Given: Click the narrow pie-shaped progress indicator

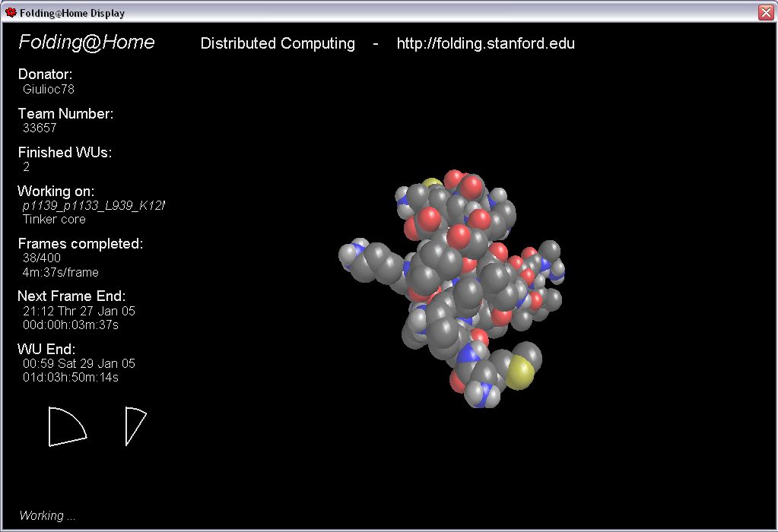Looking at the screenshot, I should coord(135,426).
